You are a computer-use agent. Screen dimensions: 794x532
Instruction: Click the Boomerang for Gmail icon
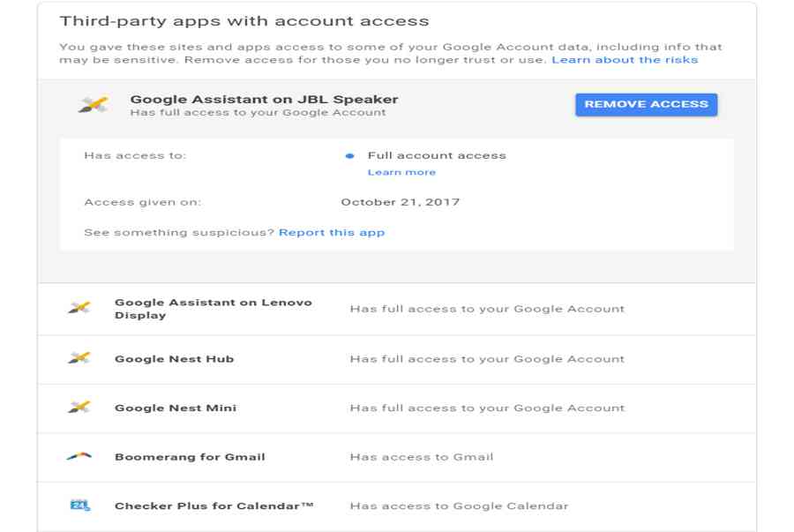[79, 456]
